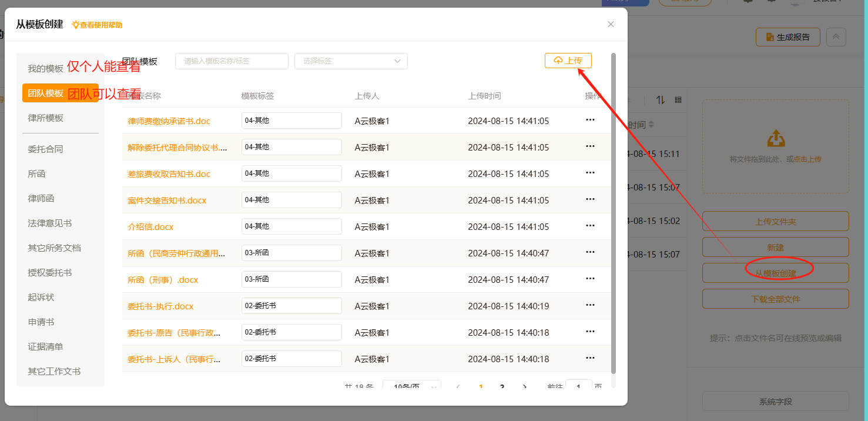The image size is (868, 421).
Task: Click the template name search field
Action: tap(232, 61)
